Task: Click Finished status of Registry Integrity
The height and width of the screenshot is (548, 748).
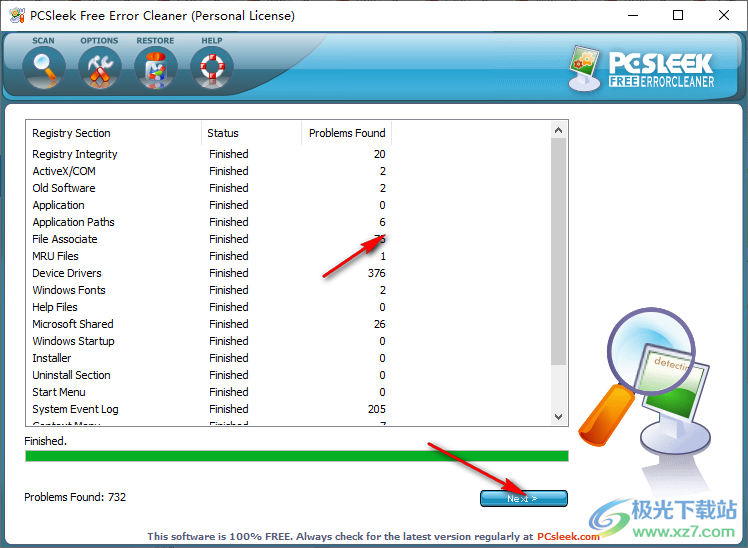Action: point(229,154)
